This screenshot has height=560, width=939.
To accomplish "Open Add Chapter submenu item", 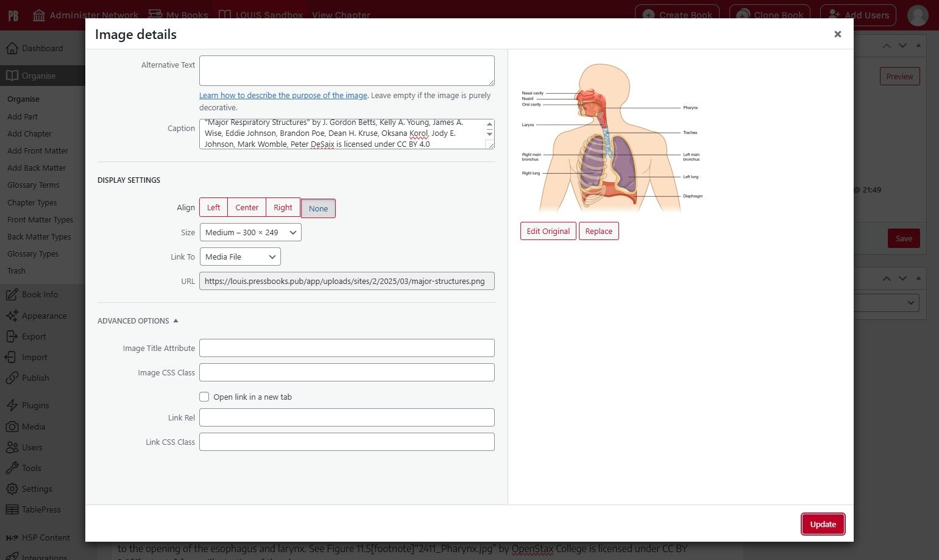I will click(29, 133).
